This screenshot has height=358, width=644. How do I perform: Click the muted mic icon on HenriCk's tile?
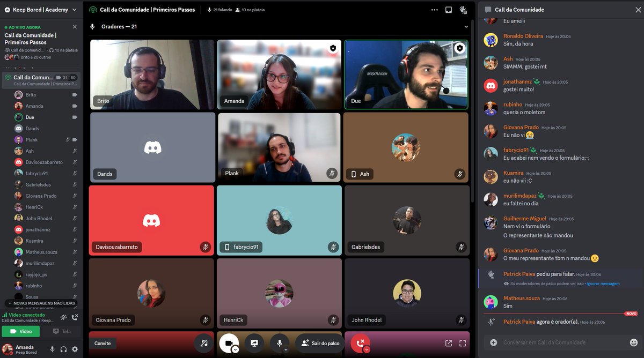(333, 320)
